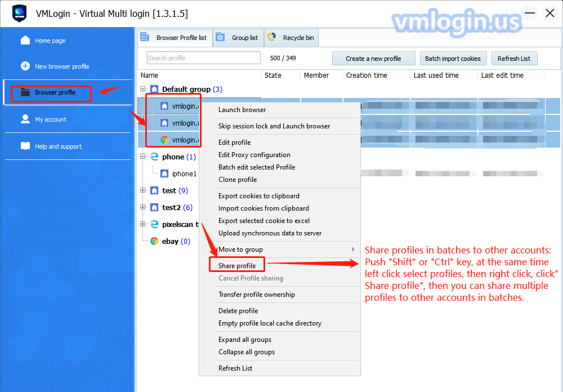Click the ebay group Chrome icon
This screenshot has height=392, width=563.
154,241
